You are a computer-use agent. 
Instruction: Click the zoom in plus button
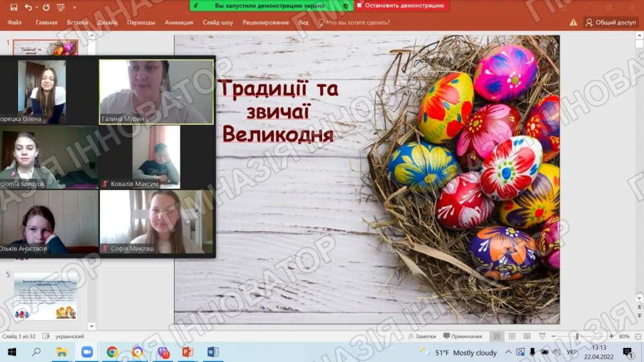pos(612,336)
